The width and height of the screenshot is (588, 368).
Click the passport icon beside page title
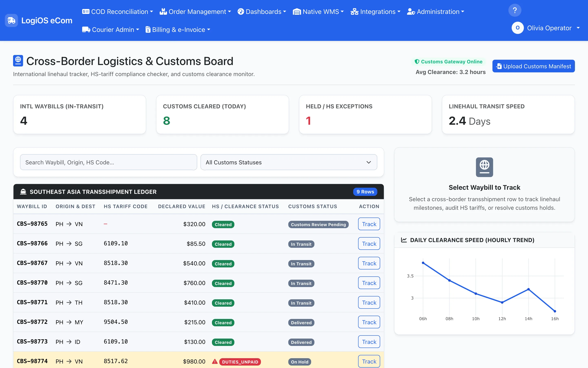pyautogui.click(x=18, y=61)
